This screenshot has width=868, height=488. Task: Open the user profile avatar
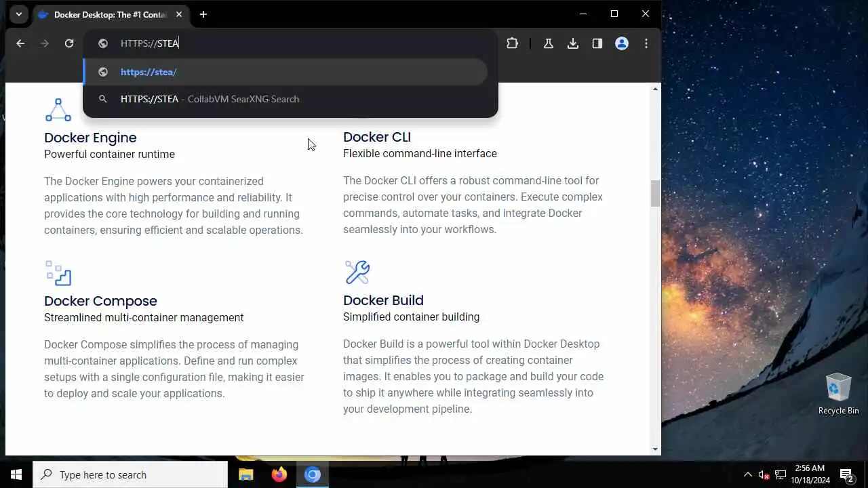tap(622, 43)
